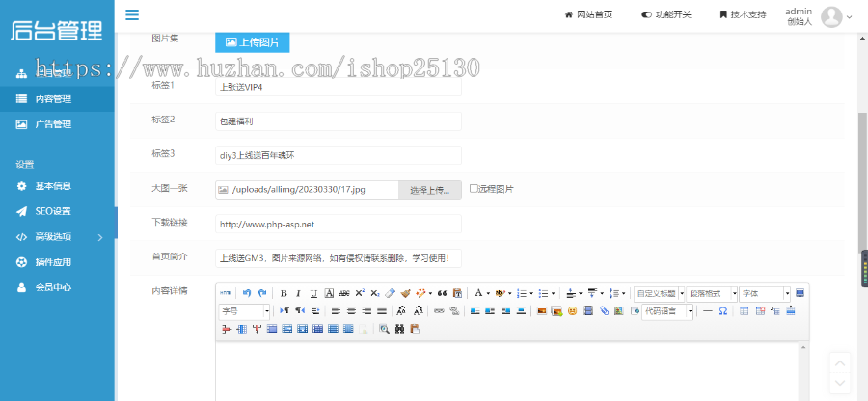The width and height of the screenshot is (868, 401).
Task: Click the 上传图片 button
Action: (253, 42)
